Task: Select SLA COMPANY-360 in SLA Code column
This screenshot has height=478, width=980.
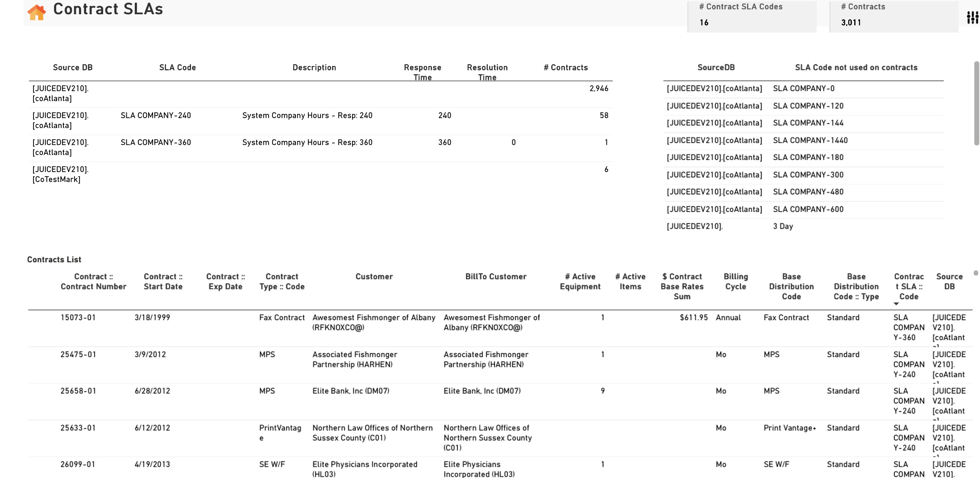Action: 156,142
